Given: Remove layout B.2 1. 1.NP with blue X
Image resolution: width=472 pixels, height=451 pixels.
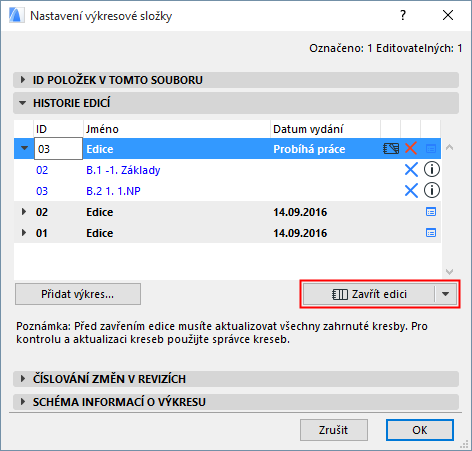Looking at the screenshot, I should coord(411,191).
